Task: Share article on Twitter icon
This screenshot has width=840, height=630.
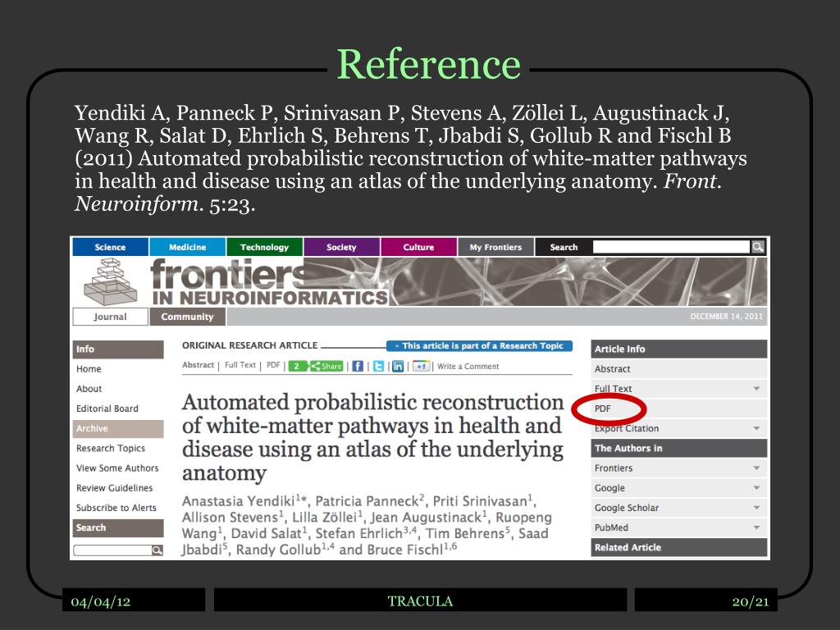Action: coord(378,367)
